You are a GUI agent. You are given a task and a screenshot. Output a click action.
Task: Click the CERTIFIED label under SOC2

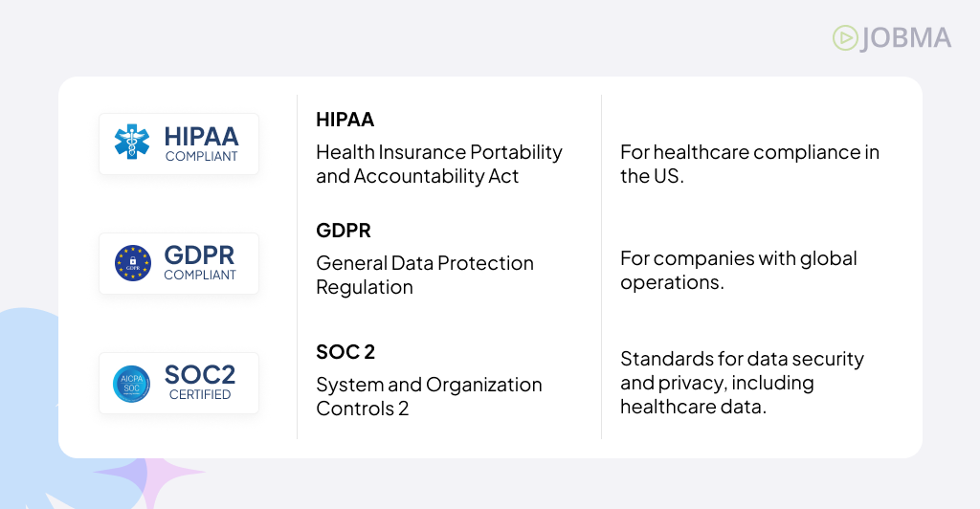200,395
